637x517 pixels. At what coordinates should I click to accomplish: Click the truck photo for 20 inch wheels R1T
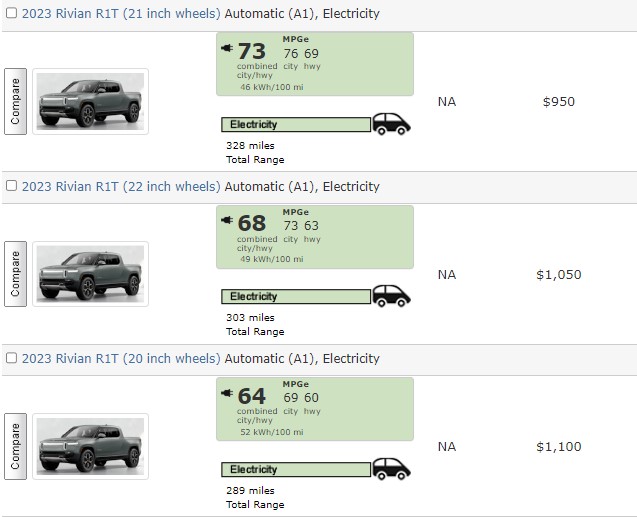click(x=90, y=446)
